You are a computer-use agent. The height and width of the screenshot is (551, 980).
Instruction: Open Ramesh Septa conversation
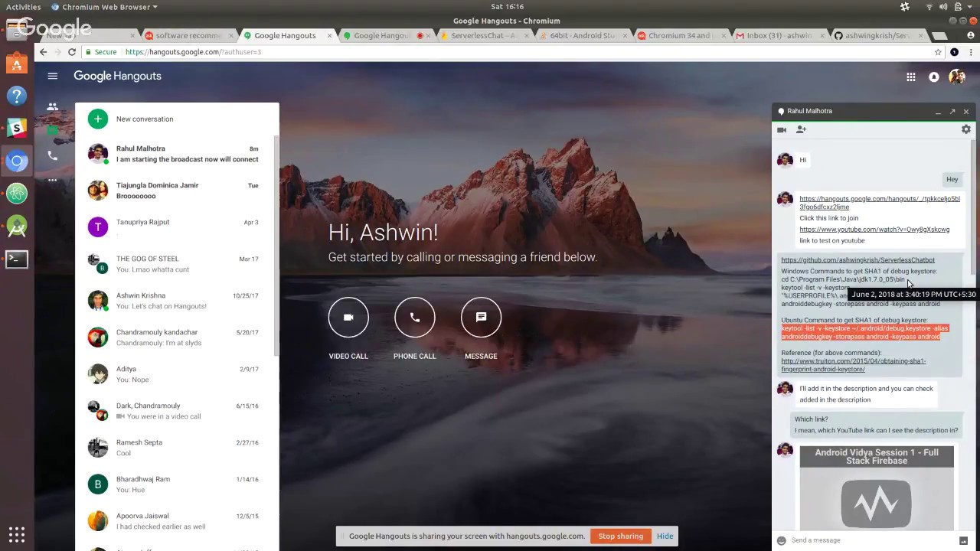[177, 448]
